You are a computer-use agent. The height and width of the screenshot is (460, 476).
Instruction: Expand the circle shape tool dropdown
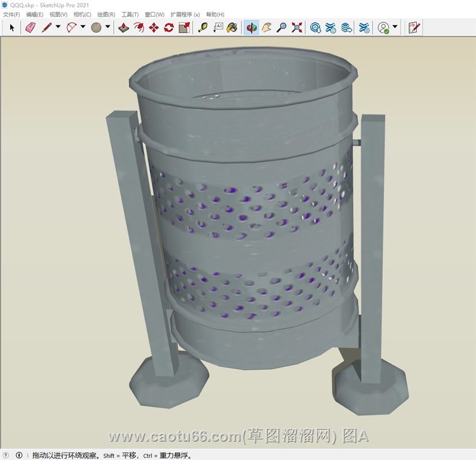[x=108, y=27]
